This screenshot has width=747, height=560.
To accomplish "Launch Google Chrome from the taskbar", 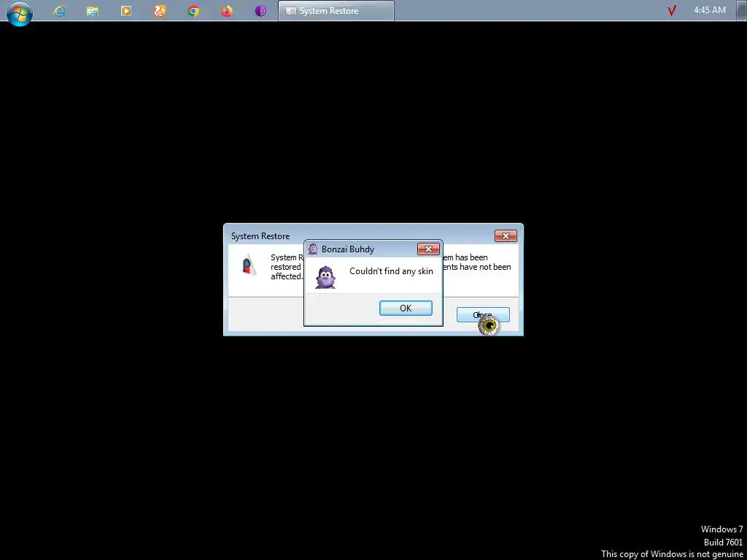I will (193, 10).
